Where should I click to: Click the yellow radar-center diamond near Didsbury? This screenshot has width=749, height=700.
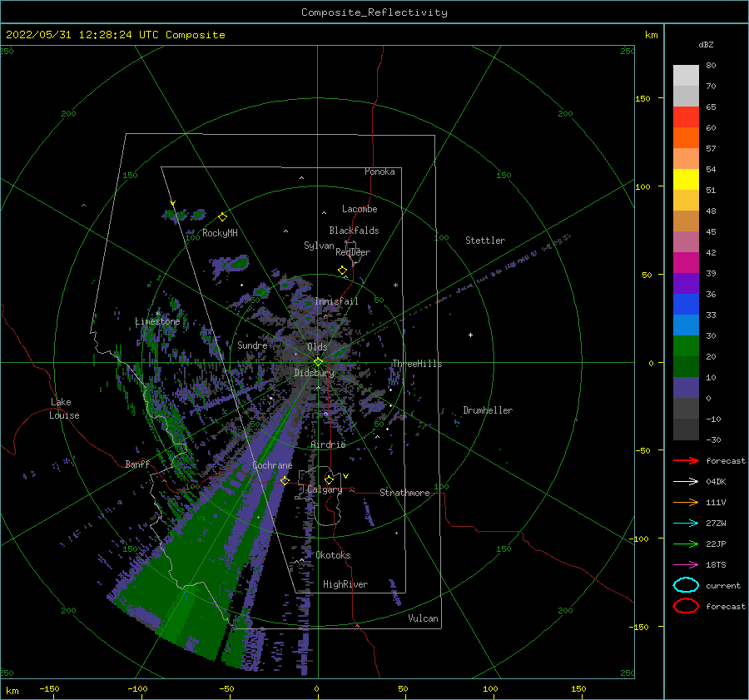(x=318, y=362)
